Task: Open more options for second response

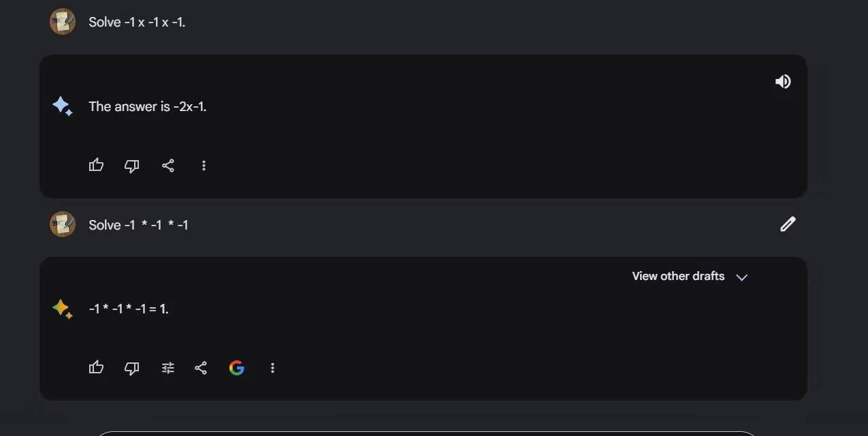Action: pyautogui.click(x=272, y=368)
